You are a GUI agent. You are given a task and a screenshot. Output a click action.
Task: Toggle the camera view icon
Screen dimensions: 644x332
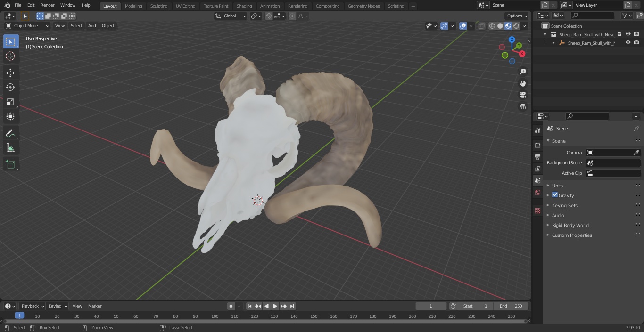[x=522, y=95]
